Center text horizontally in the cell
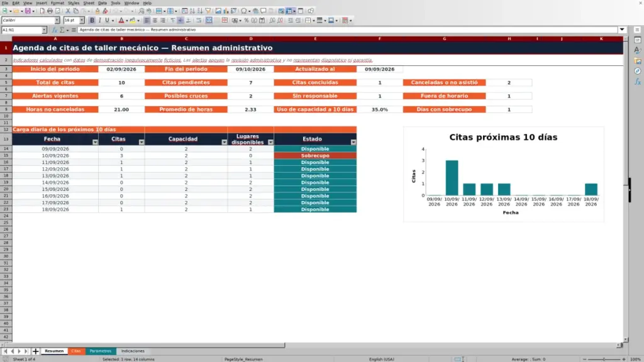The height and width of the screenshot is (362, 644). [x=155, y=21]
